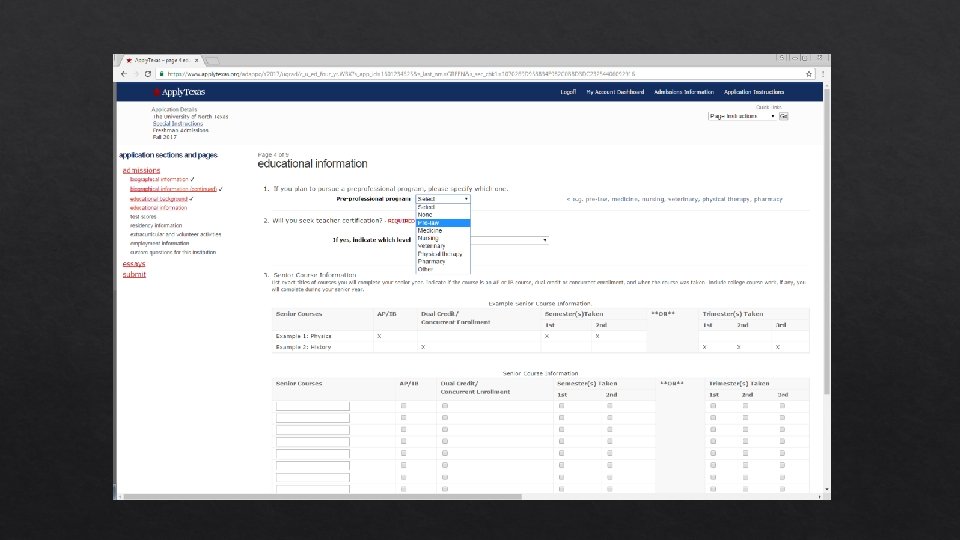Open the 'indicate which level' dropdown
This screenshot has height=540, width=960.
(x=509, y=240)
